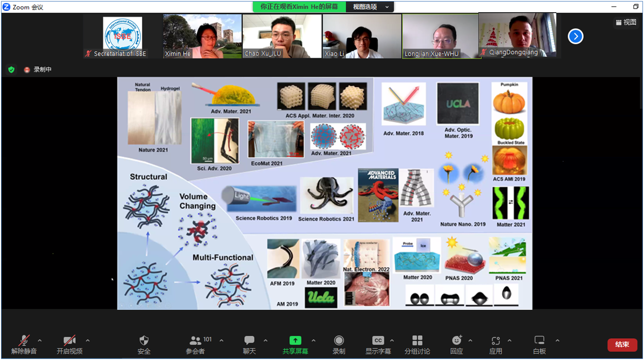Open 分组讨论 breakout rooms
This screenshot has height=360, width=644.
[417, 340]
